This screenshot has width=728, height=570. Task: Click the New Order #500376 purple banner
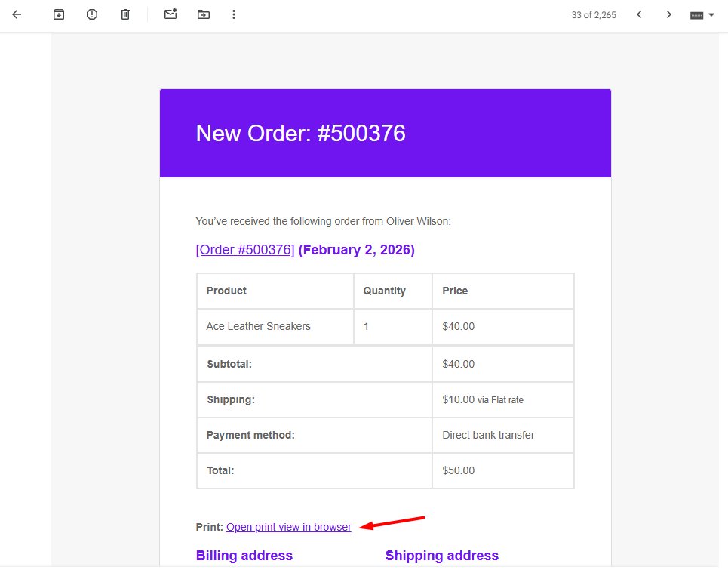(x=385, y=133)
